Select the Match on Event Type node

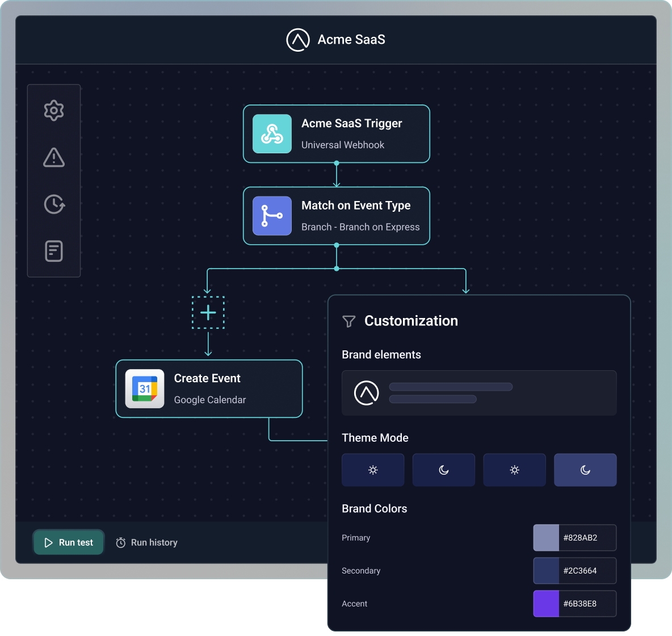(x=337, y=216)
